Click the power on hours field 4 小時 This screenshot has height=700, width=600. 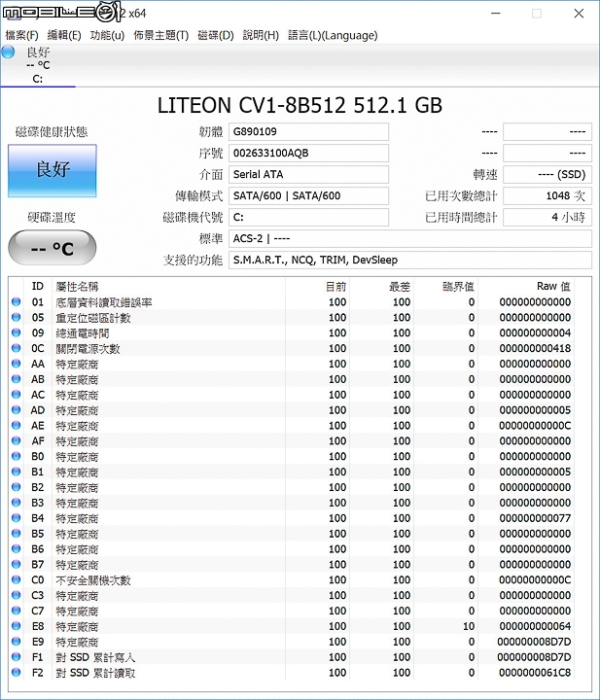click(x=547, y=218)
